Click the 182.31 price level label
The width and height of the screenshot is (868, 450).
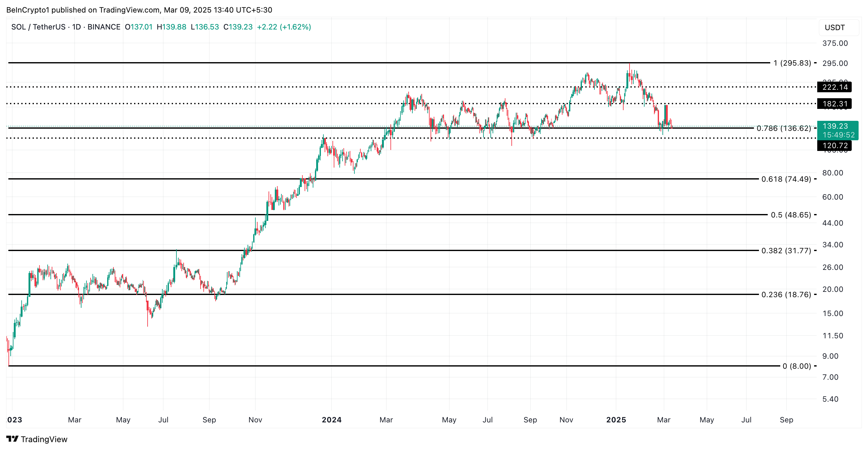pyautogui.click(x=835, y=104)
